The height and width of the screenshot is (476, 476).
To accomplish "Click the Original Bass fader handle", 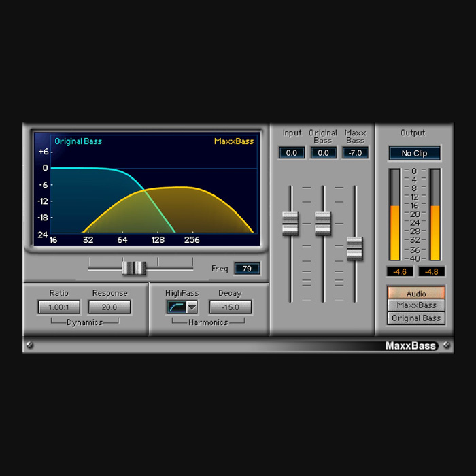I will click(x=323, y=224).
